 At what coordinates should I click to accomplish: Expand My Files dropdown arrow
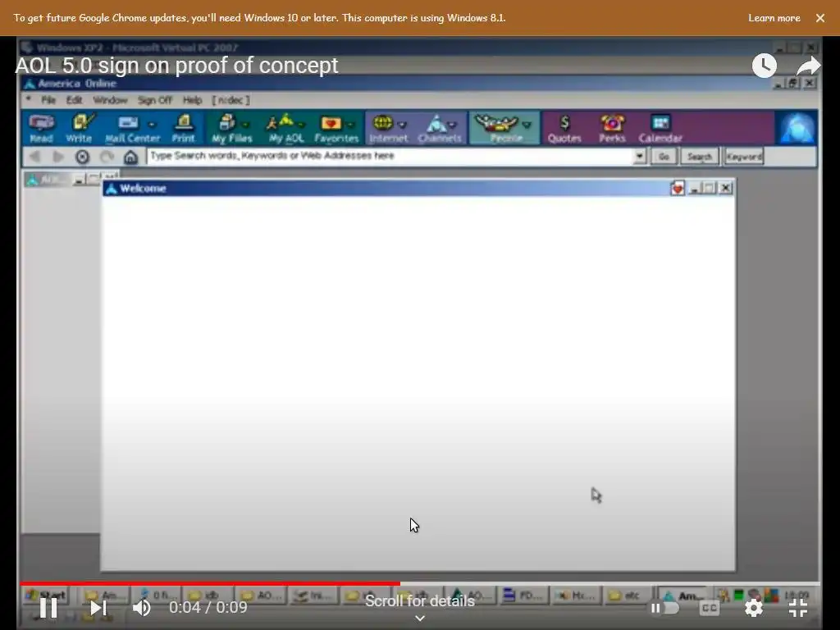pyautogui.click(x=246, y=125)
